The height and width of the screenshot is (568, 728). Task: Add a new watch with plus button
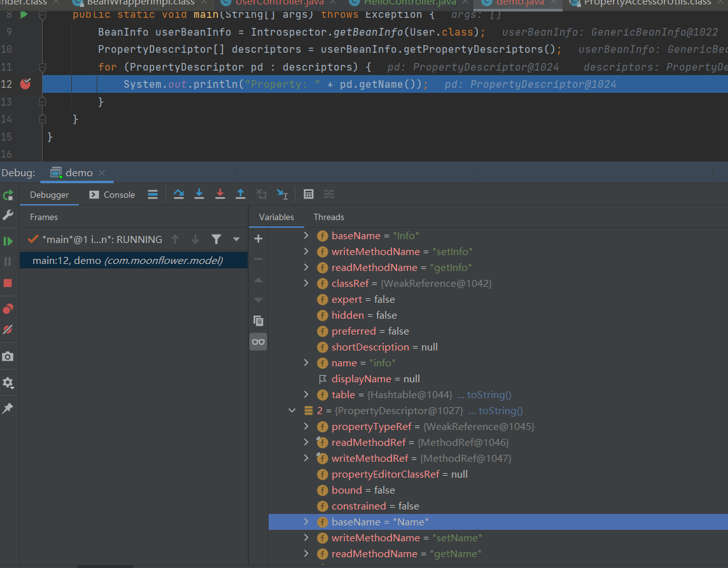258,239
